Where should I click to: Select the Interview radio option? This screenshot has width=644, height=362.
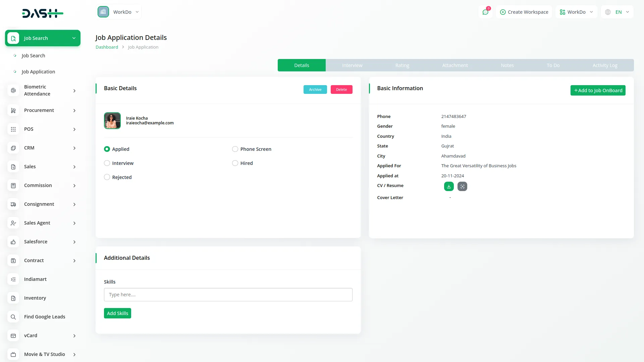(107, 163)
